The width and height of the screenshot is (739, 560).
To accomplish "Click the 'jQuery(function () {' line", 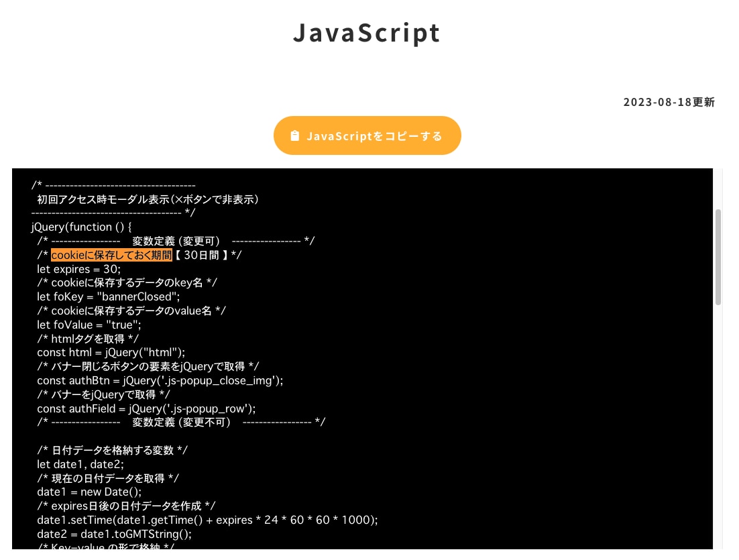I will tap(81, 227).
